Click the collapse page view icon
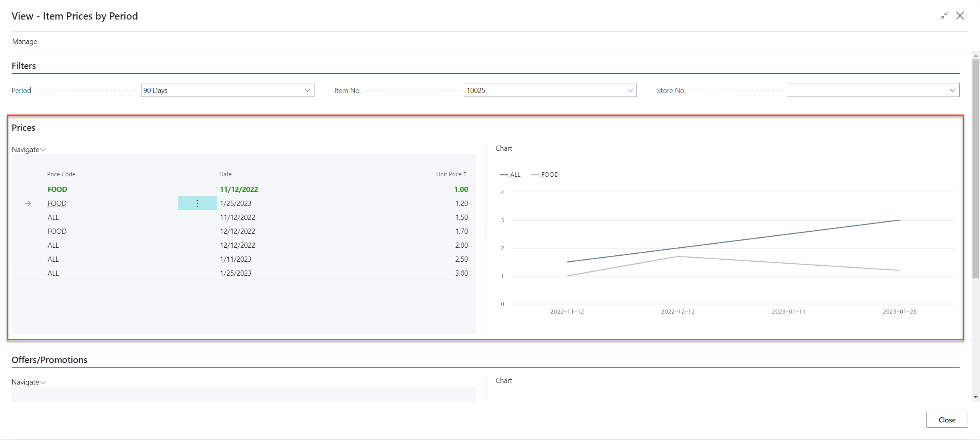The width and height of the screenshot is (980, 440). (x=944, y=16)
